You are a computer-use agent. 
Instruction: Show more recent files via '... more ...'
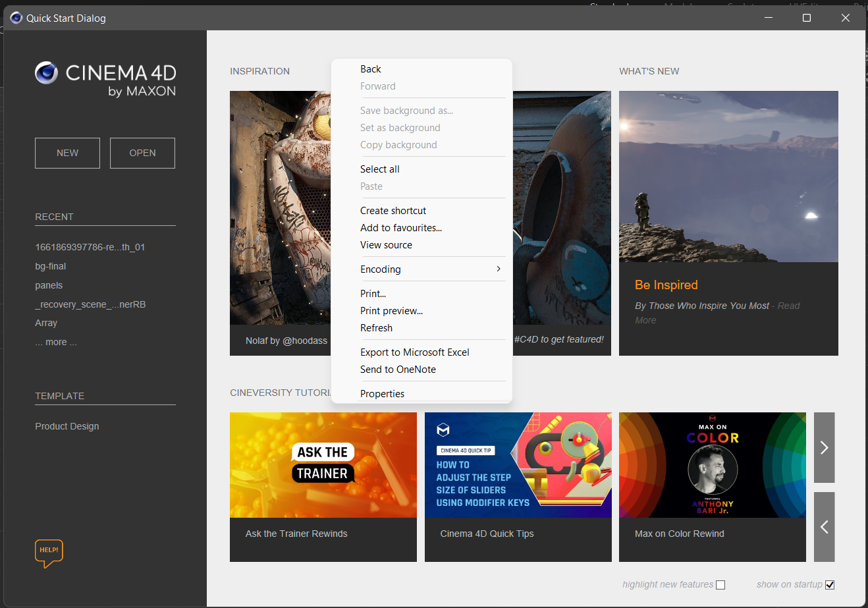56,342
